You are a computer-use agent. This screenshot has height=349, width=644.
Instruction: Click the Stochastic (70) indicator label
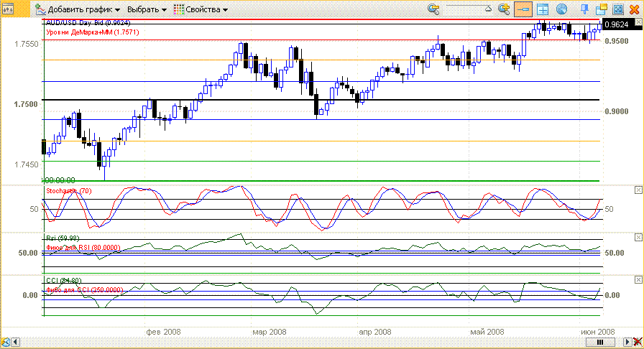[68, 191]
